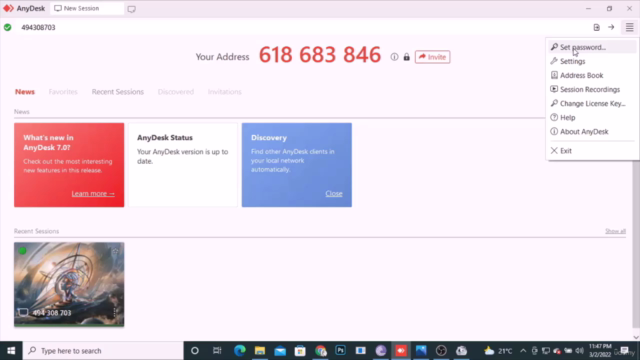Click the weather widget showing 21°C
Image resolution: width=640 pixels, height=360 pixels.
(x=498, y=351)
